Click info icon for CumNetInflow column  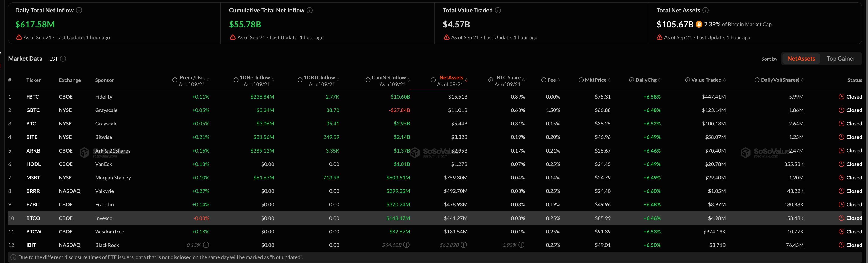pos(368,80)
